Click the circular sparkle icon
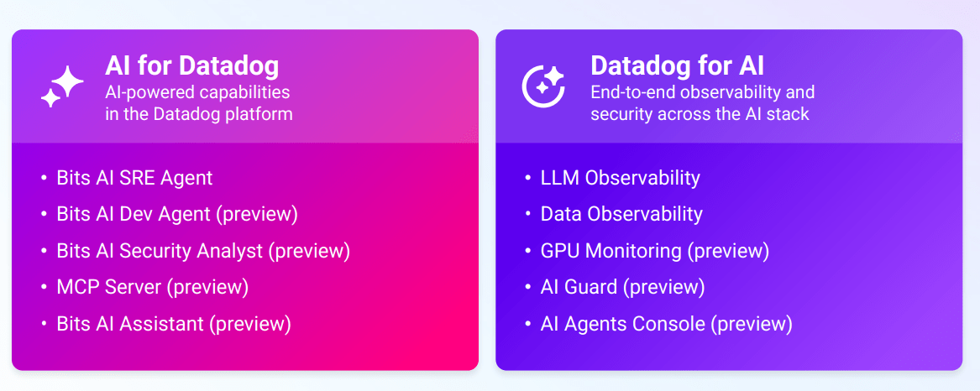Screen dimensions: 980x391 (x=547, y=86)
